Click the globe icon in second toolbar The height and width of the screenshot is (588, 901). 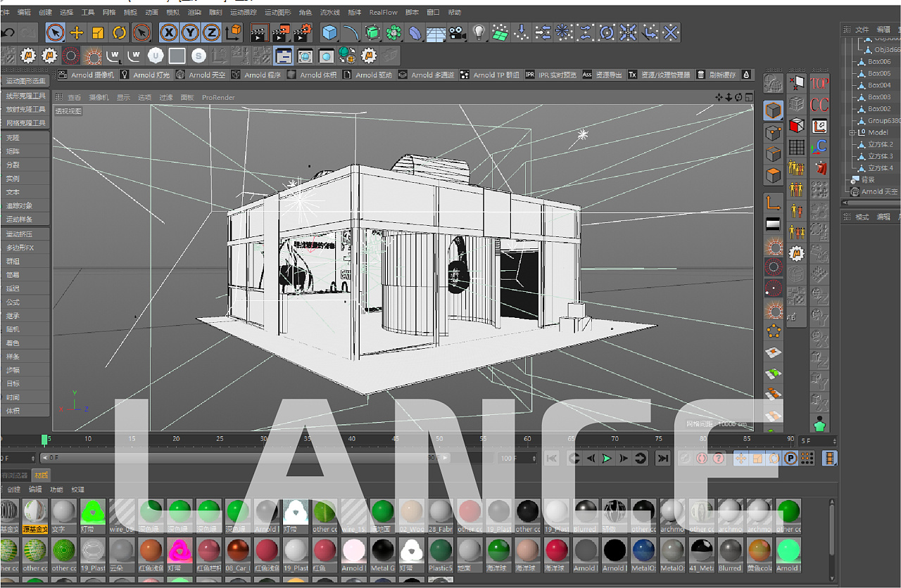347,56
